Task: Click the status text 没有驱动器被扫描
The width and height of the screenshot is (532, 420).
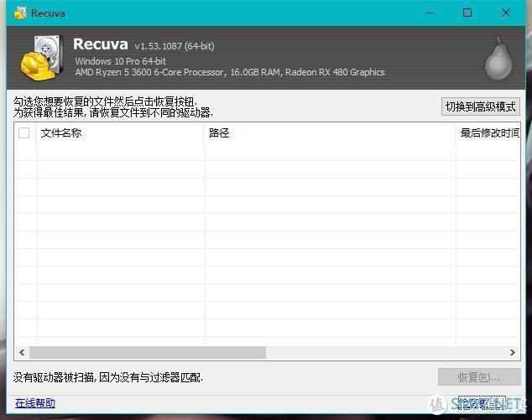Action: (x=53, y=377)
